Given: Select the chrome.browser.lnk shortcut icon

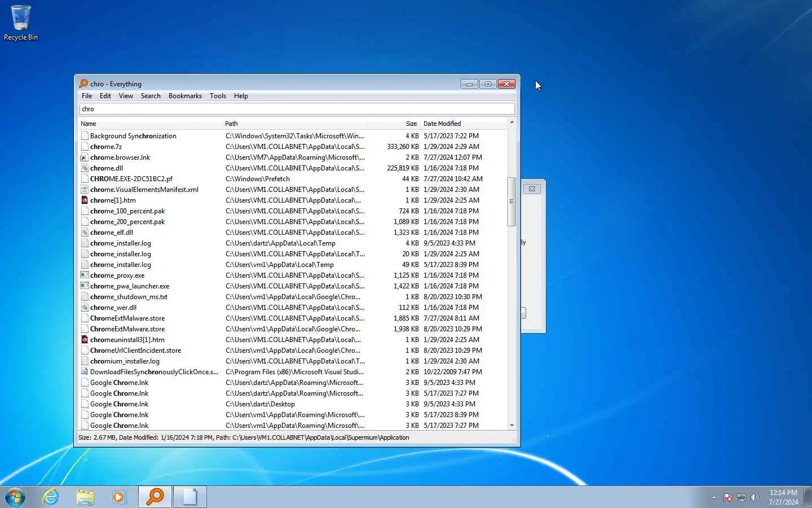Looking at the screenshot, I should (85, 157).
